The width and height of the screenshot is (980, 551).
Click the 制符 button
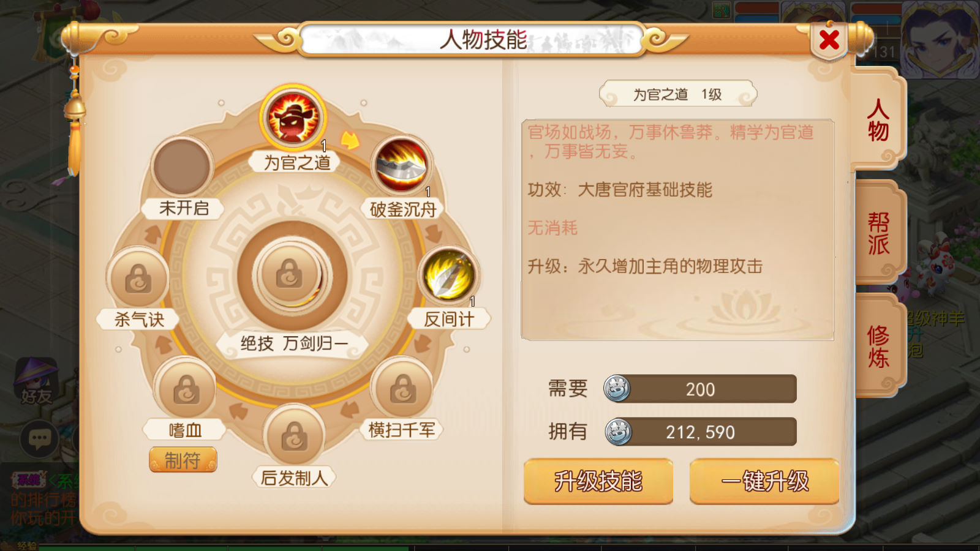[183, 460]
